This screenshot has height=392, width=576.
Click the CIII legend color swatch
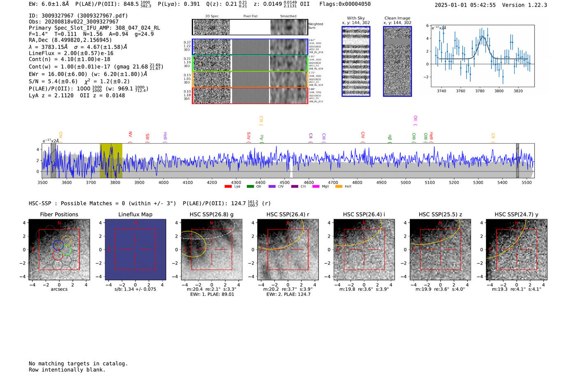tap(295, 187)
